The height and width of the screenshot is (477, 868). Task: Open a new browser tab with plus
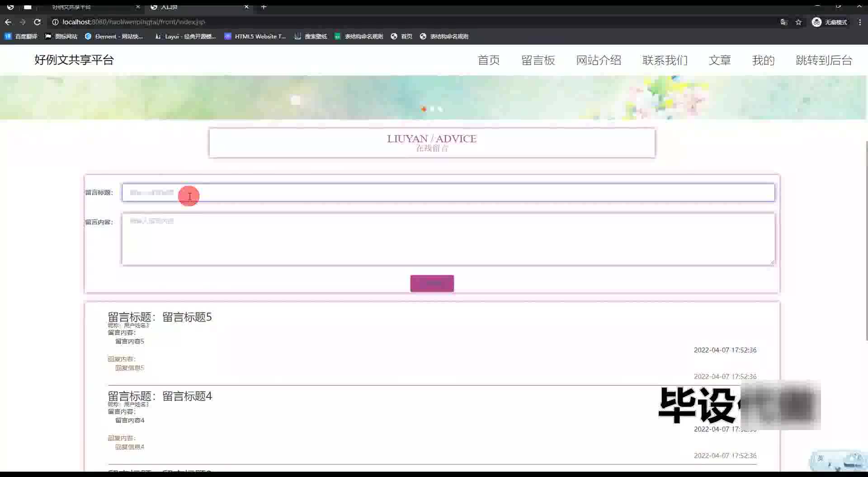264,7
